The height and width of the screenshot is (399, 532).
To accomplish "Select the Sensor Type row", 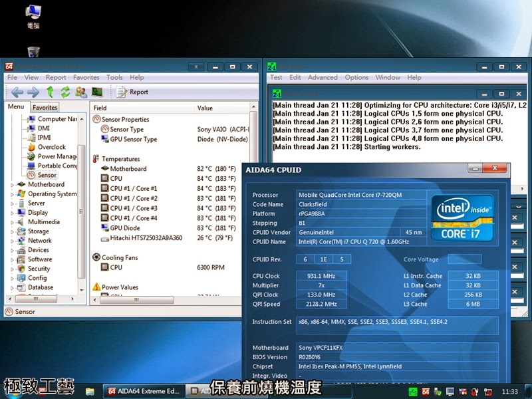I will pyautogui.click(x=175, y=129).
